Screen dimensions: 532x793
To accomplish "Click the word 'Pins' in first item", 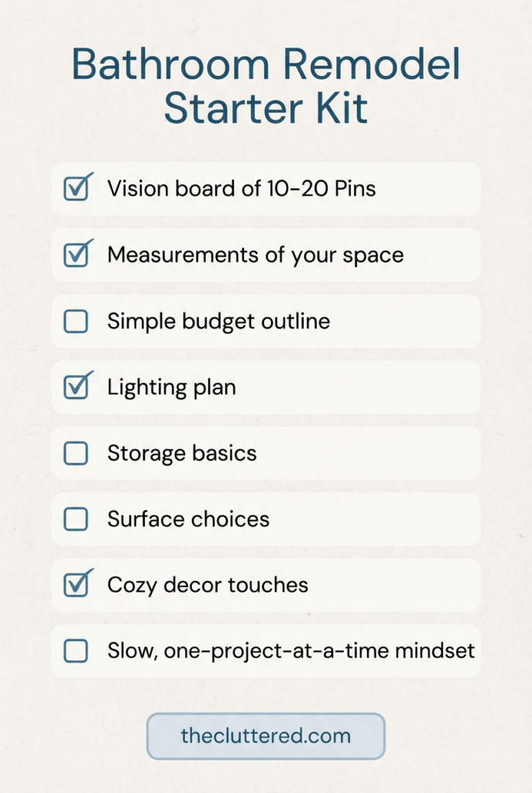I will pyautogui.click(x=353, y=189).
